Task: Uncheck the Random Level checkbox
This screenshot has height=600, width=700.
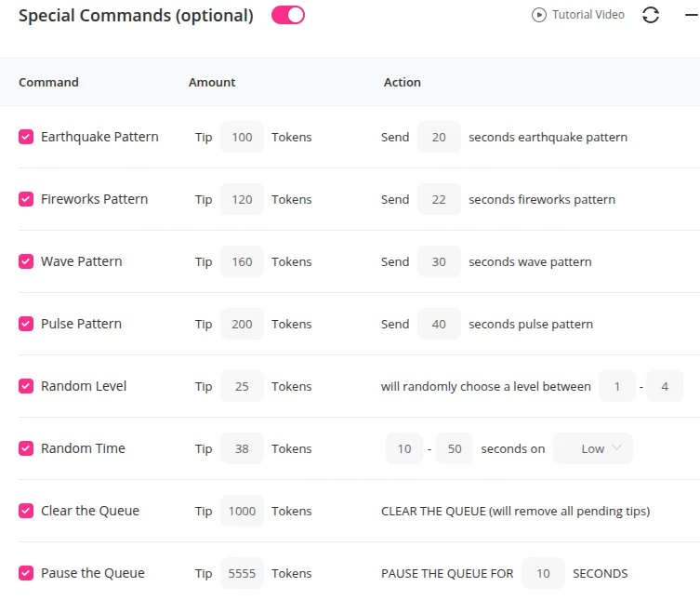Action: [x=26, y=386]
